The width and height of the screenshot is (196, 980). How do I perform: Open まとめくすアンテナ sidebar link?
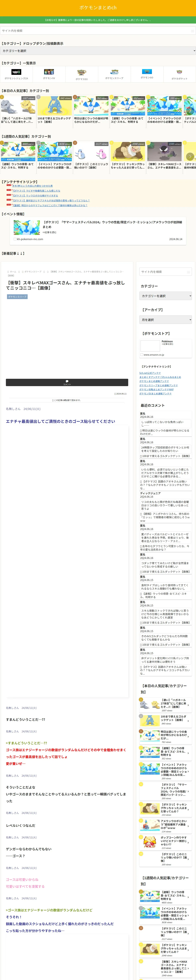(x=160, y=377)
